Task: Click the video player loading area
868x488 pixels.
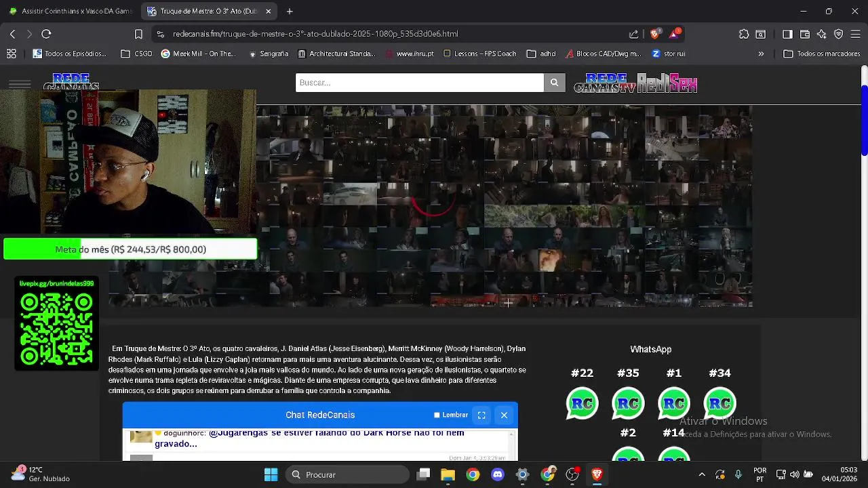Action: tap(434, 205)
